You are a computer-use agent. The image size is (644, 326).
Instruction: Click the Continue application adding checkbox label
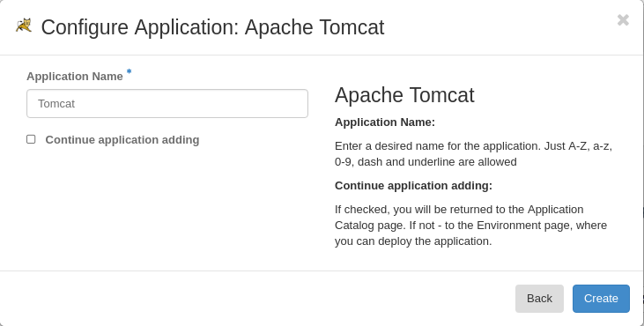(122, 139)
